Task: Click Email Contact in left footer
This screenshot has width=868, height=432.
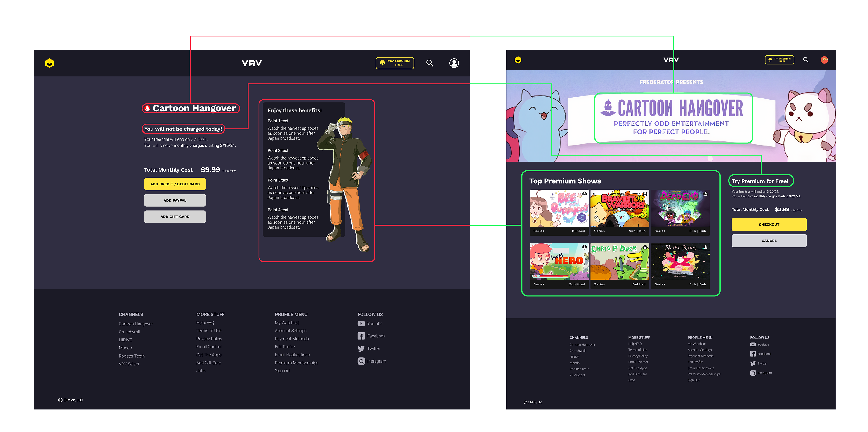Action: point(209,347)
